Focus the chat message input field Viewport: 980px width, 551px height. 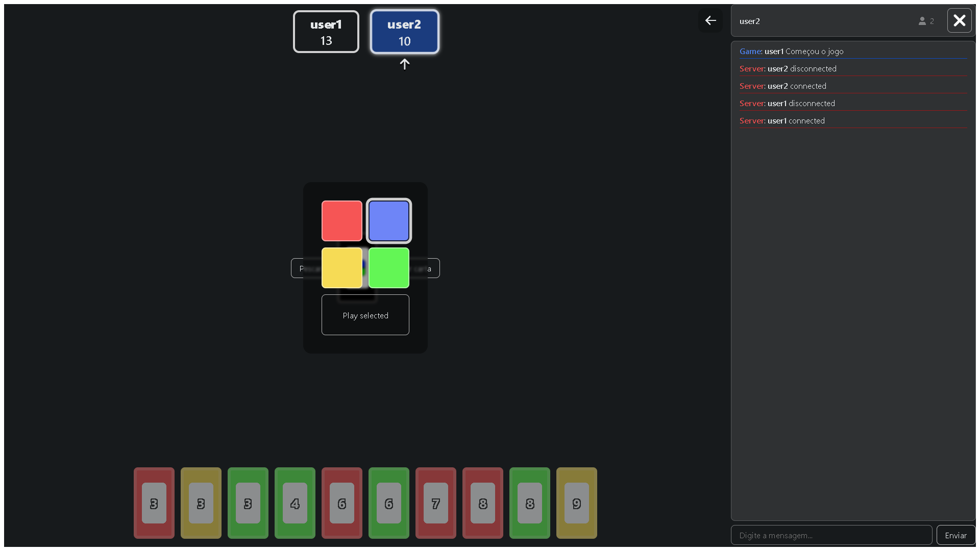(831, 535)
